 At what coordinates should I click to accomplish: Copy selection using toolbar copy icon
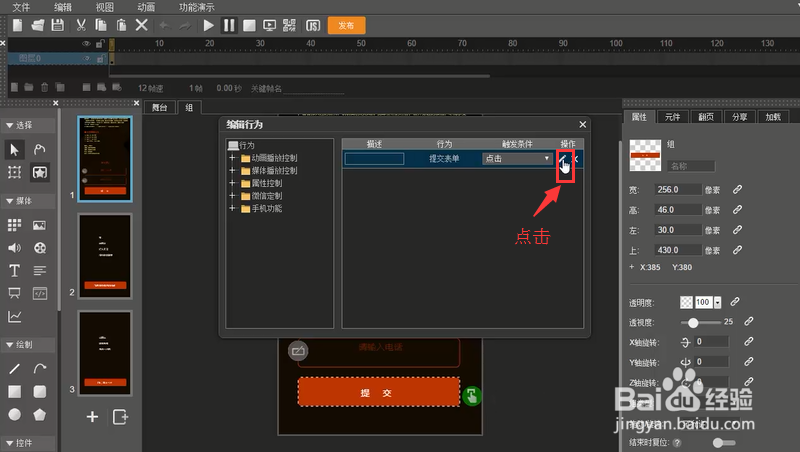101,25
